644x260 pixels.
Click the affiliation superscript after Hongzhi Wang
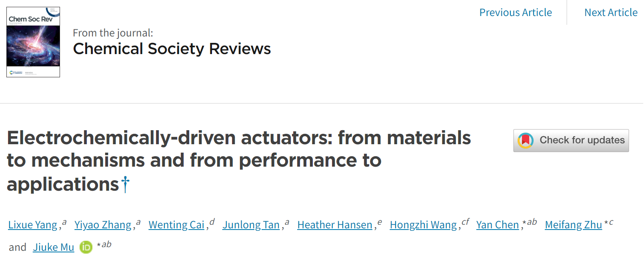click(466, 222)
